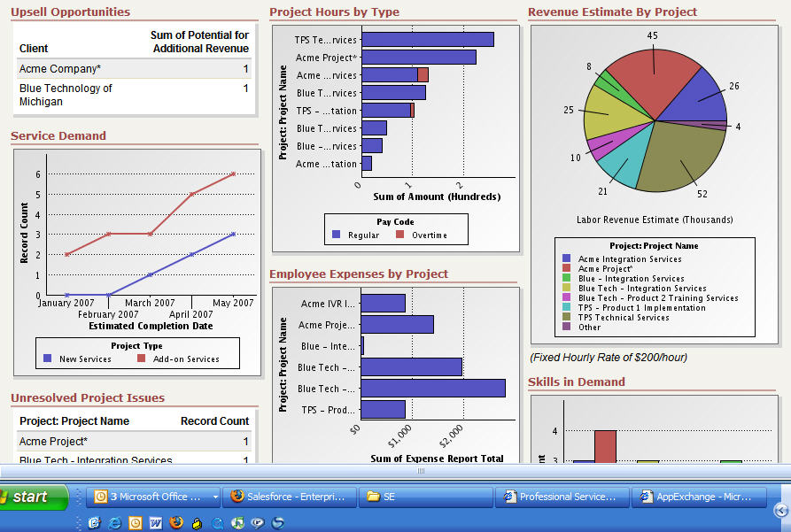This screenshot has width=791, height=532.
Task: Click the Overtime pay code legend swatch
Action: coord(400,235)
